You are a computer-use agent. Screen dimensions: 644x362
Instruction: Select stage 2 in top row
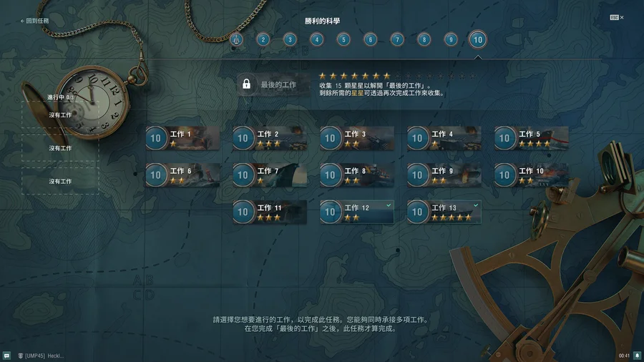pos(263,40)
